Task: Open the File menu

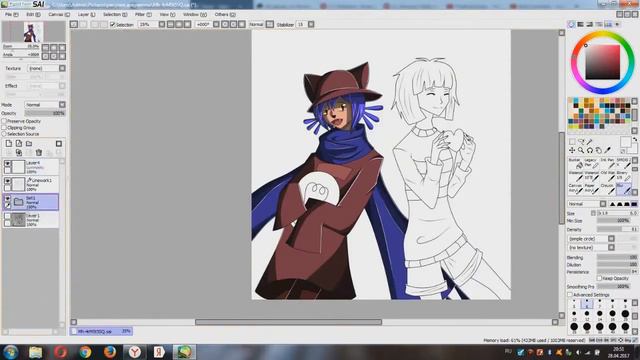Action: [11, 14]
